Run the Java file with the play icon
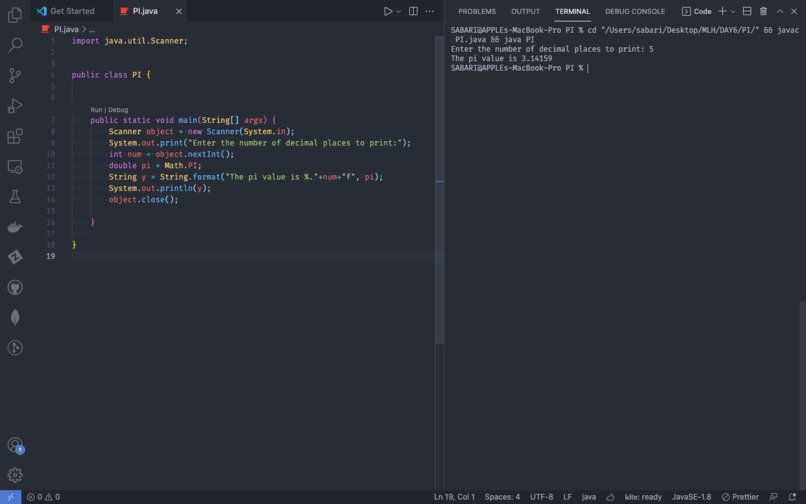The height and width of the screenshot is (504, 806). (388, 11)
